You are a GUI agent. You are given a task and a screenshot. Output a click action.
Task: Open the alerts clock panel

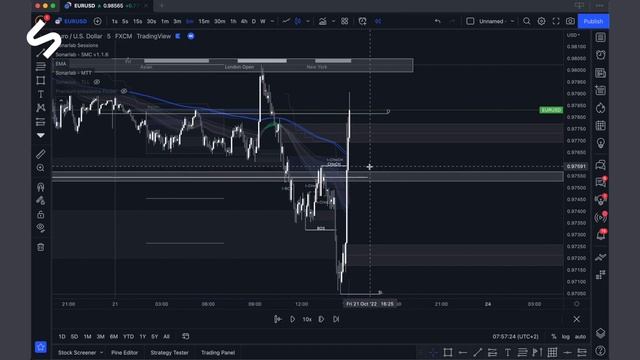pyautogui.click(x=600, y=55)
